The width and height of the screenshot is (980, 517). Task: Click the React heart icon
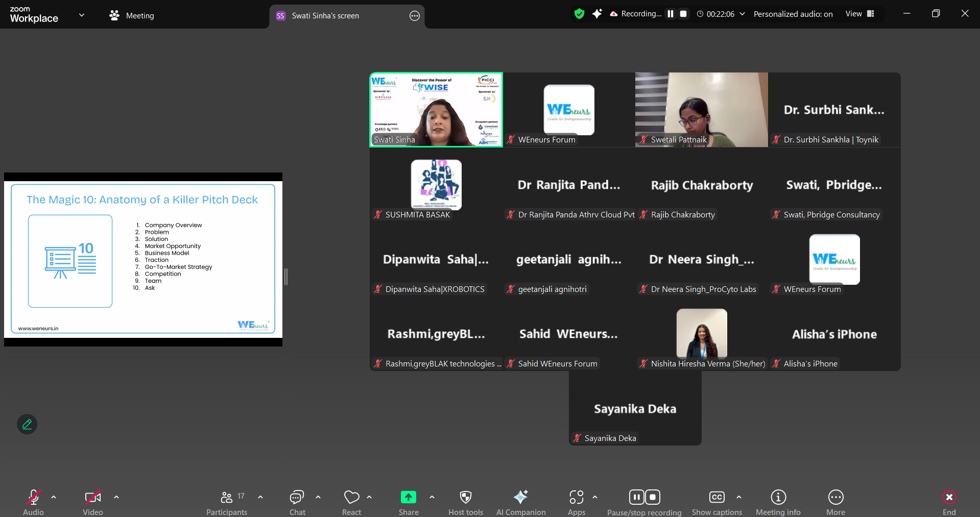351,503
